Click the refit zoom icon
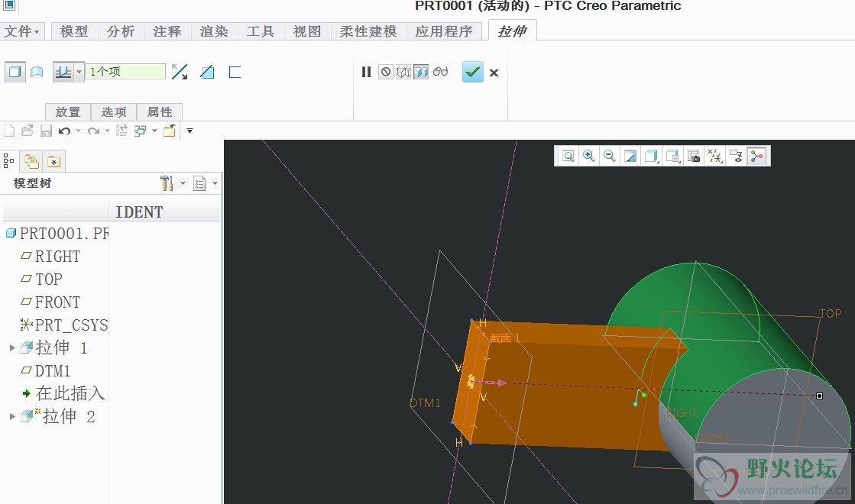 [x=568, y=157]
